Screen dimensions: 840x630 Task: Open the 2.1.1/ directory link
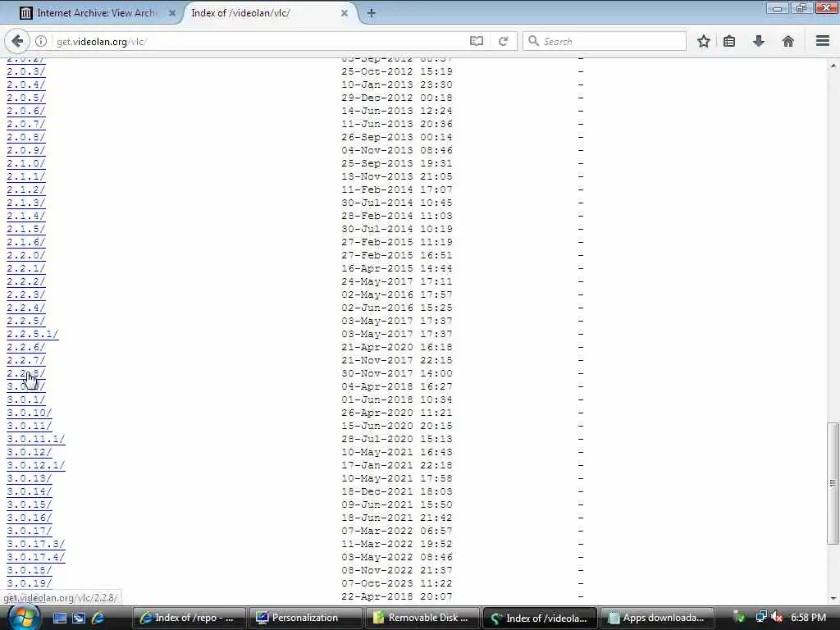(x=25, y=176)
